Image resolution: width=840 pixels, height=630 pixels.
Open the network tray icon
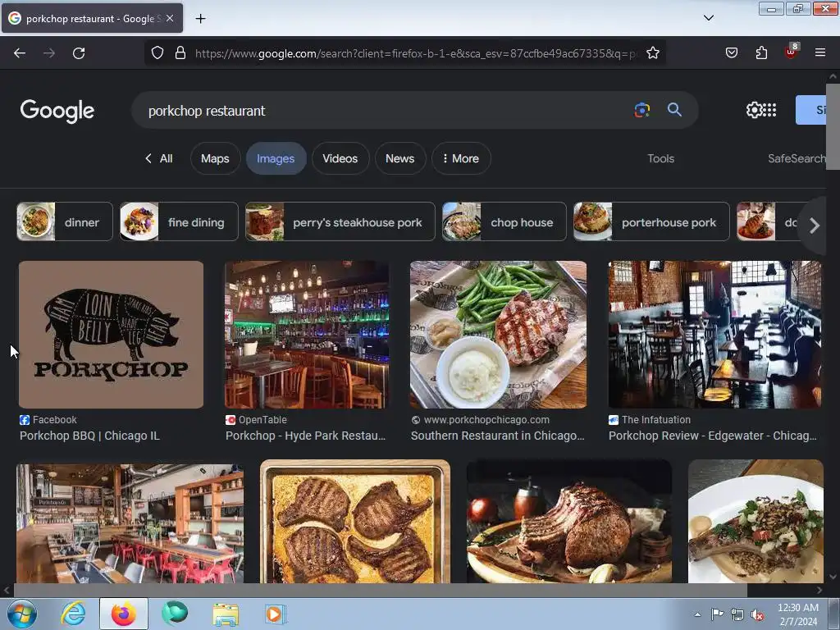click(737, 614)
